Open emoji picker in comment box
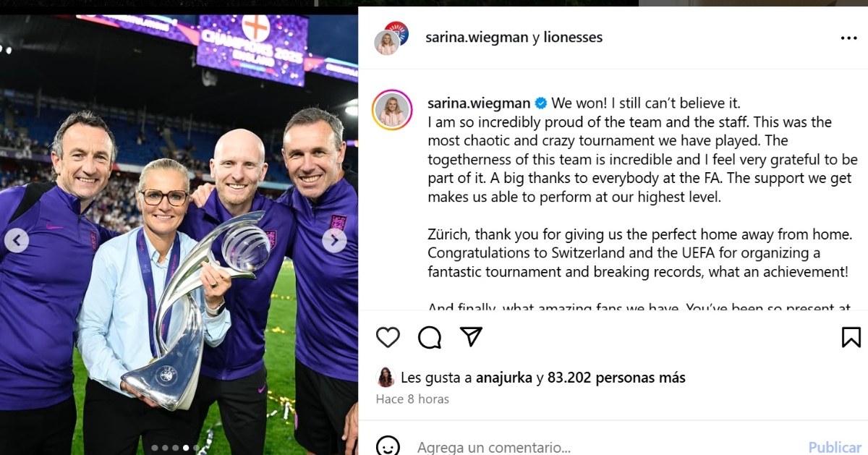 point(388,446)
